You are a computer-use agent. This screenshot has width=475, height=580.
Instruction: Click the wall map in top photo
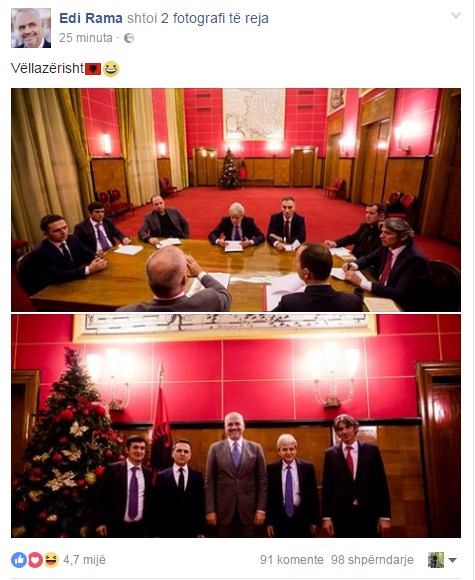click(253, 114)
